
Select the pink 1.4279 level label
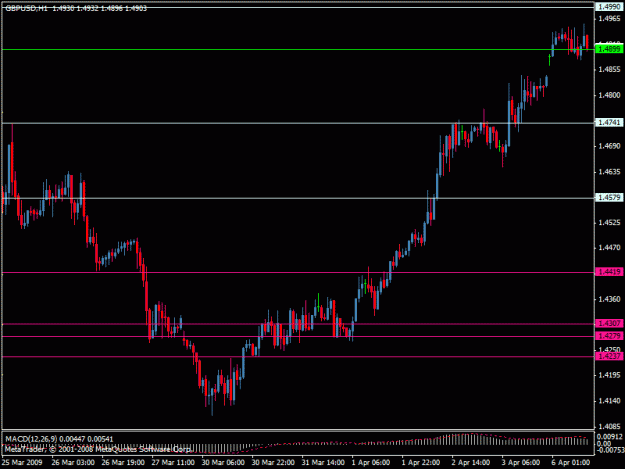pyautogui.click(x=609, y=336)
